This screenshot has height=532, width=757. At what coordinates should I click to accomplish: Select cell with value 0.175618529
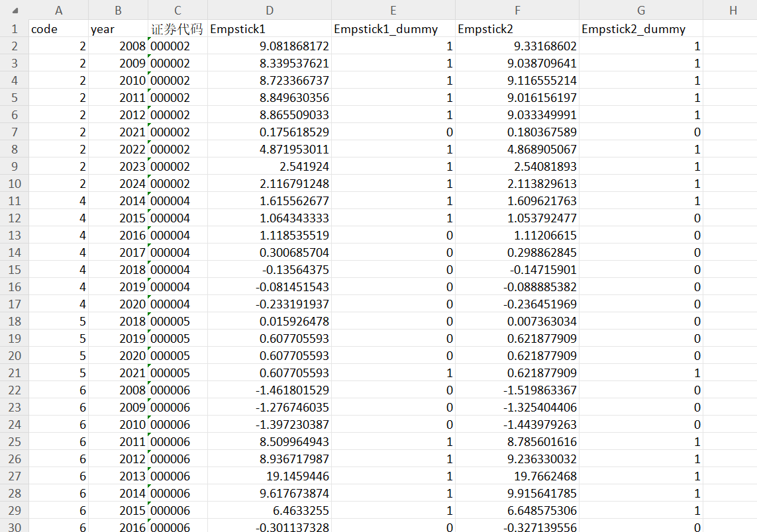270,132
